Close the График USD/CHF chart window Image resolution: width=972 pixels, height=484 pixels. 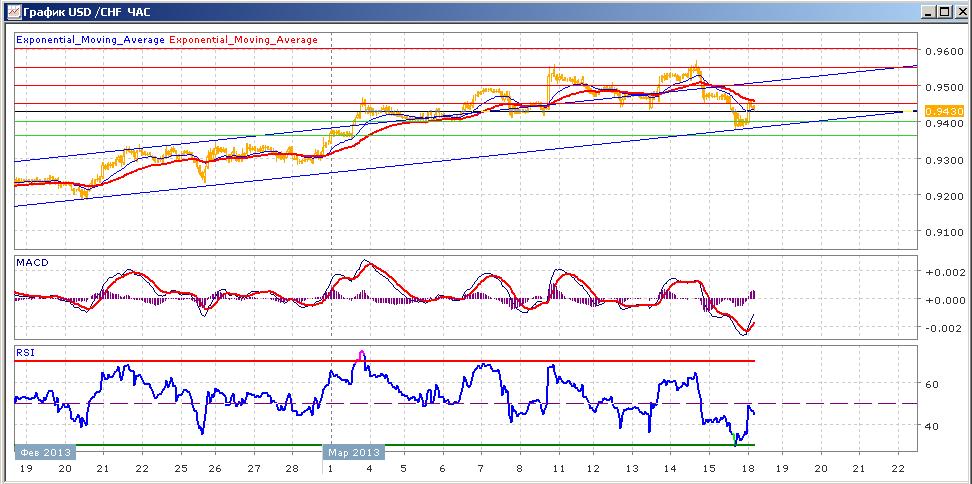tap(959, 11)
